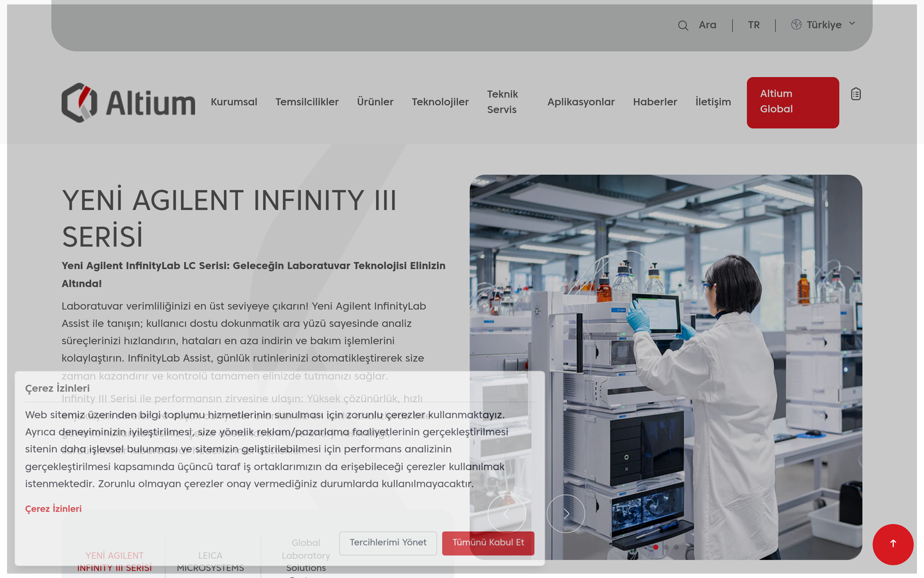924x578 pixels.
Task: Open the Aplikasyonlar menu
Action: point(581,102)
